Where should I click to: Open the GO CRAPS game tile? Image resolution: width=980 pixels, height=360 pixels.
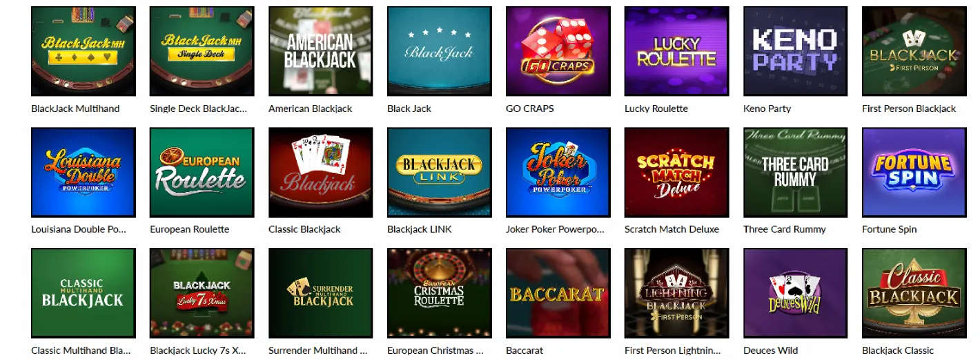click(558, 51)
